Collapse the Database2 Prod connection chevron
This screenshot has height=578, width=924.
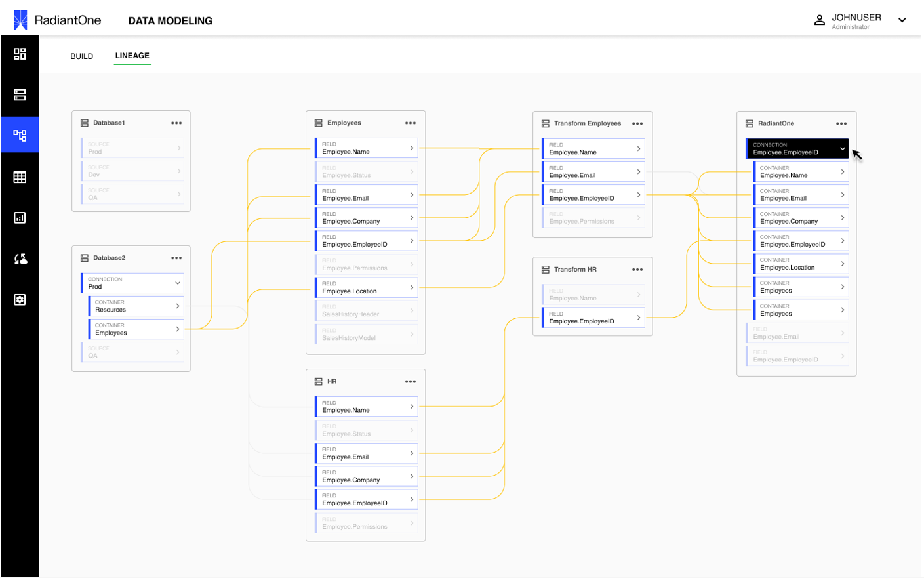click(x=177, y=283)
